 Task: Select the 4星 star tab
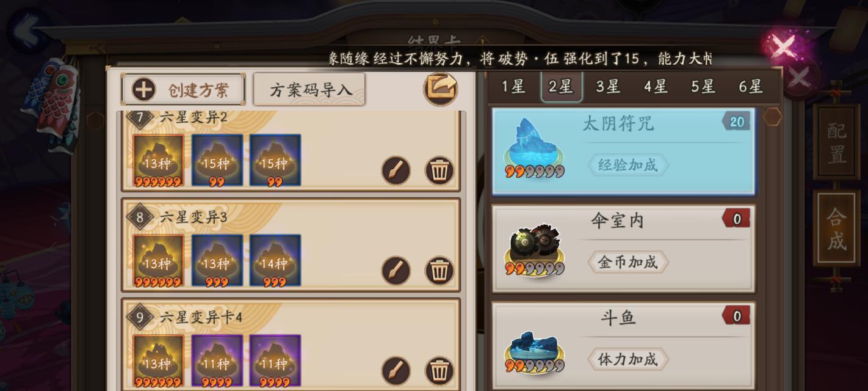(656, 87)
